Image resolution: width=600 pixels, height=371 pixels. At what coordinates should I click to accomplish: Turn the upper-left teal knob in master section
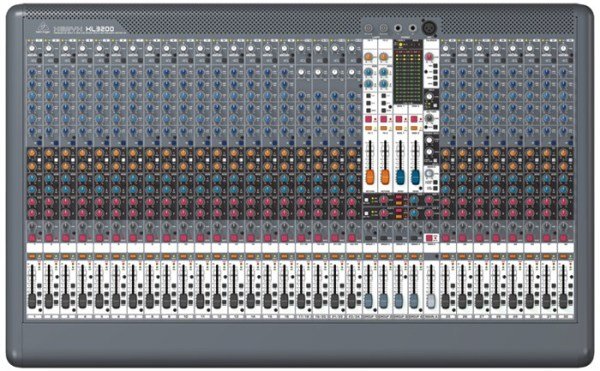point(368,72)
